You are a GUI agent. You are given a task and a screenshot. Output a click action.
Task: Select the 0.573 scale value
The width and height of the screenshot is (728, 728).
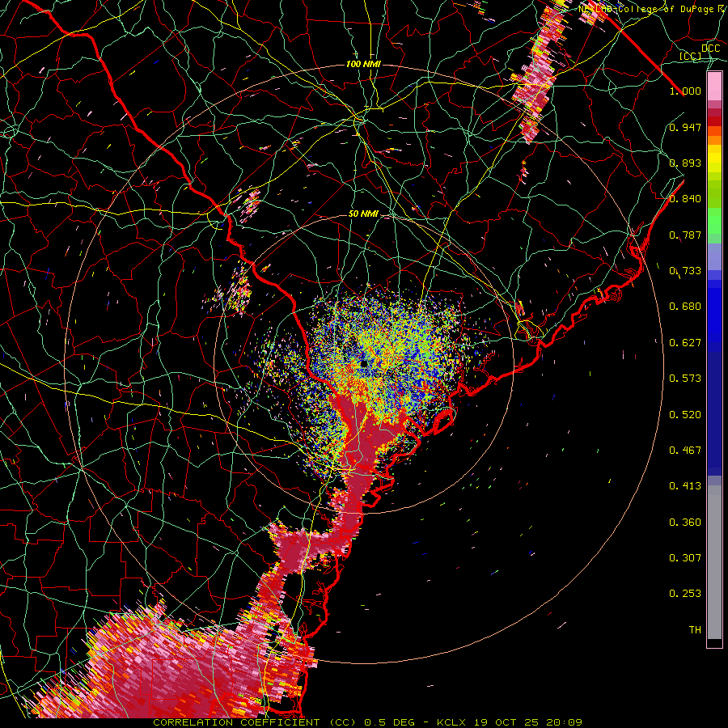685,379
